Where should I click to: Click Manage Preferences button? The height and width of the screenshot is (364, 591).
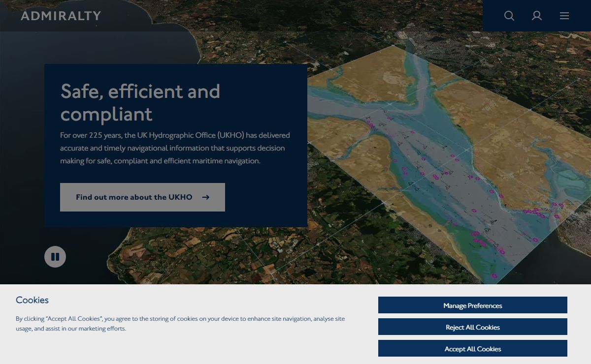tap(473, 305)
